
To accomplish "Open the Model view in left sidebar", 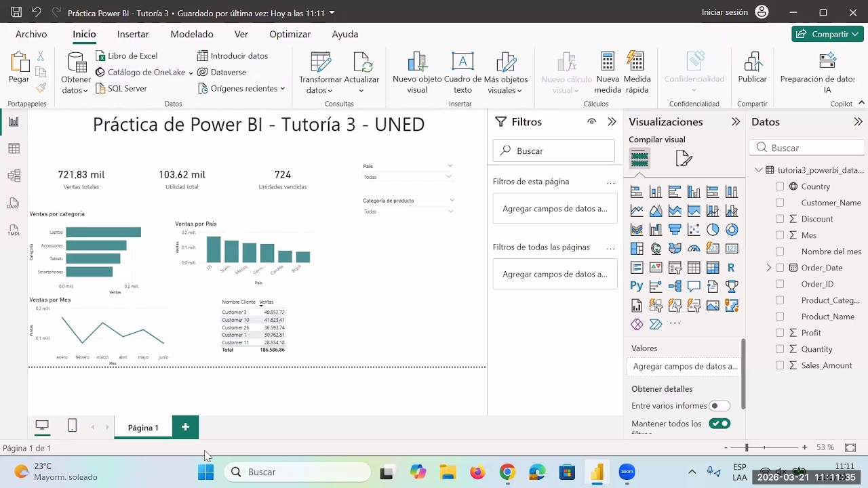I will 14,176.
